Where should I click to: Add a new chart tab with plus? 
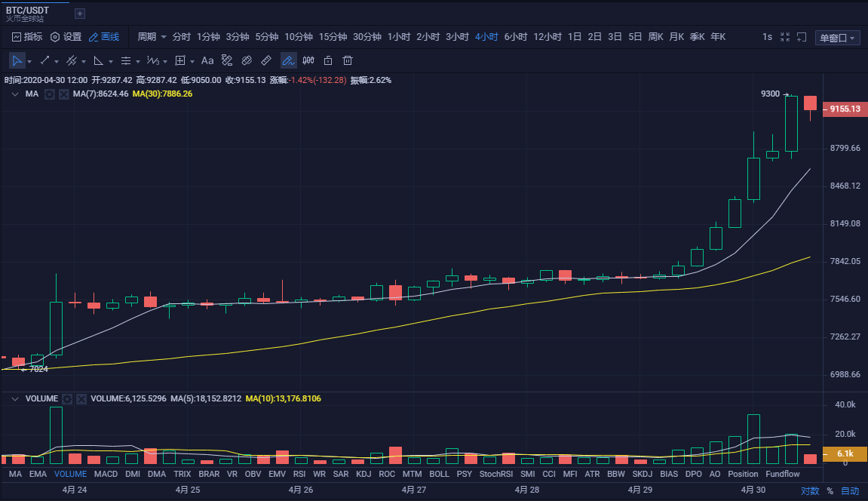pyautogui.click(x=80, y=14)
